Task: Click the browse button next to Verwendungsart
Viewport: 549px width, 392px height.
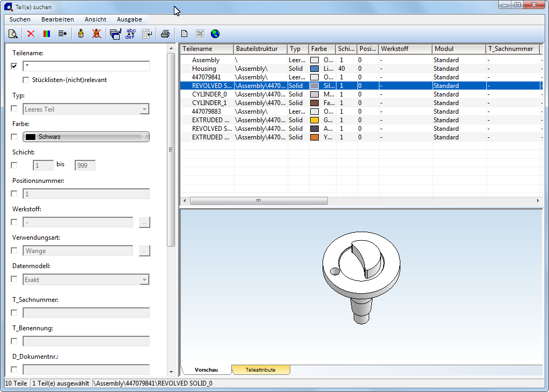Action: (144, 251)
